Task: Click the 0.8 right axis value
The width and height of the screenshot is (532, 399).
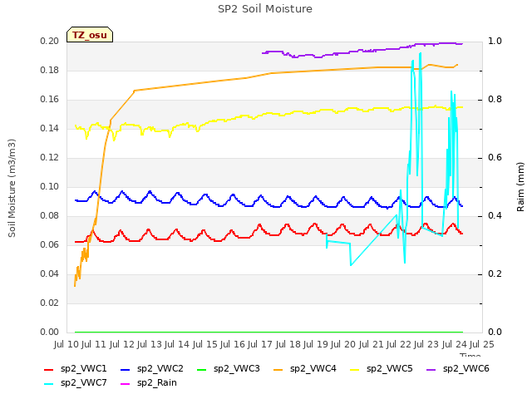Action: pyautogui.click(x=495, y=100)
